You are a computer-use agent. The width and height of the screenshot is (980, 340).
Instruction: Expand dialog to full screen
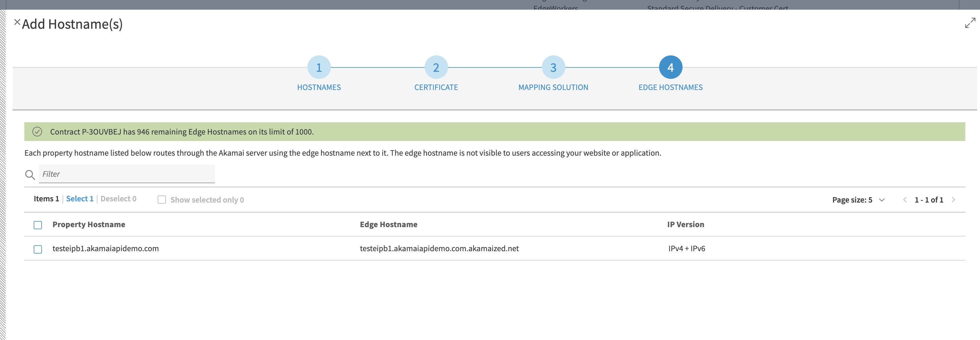970,23
